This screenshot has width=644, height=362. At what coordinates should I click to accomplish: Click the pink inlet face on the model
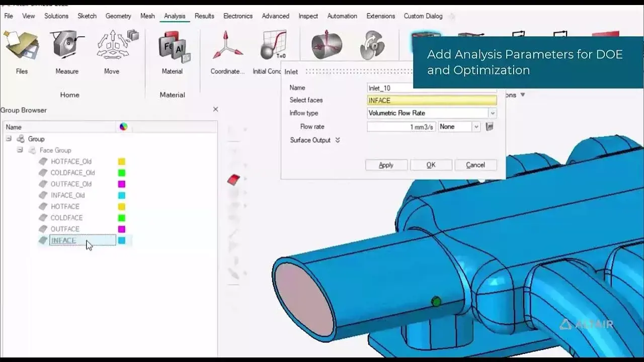click(x=303, y=300)
